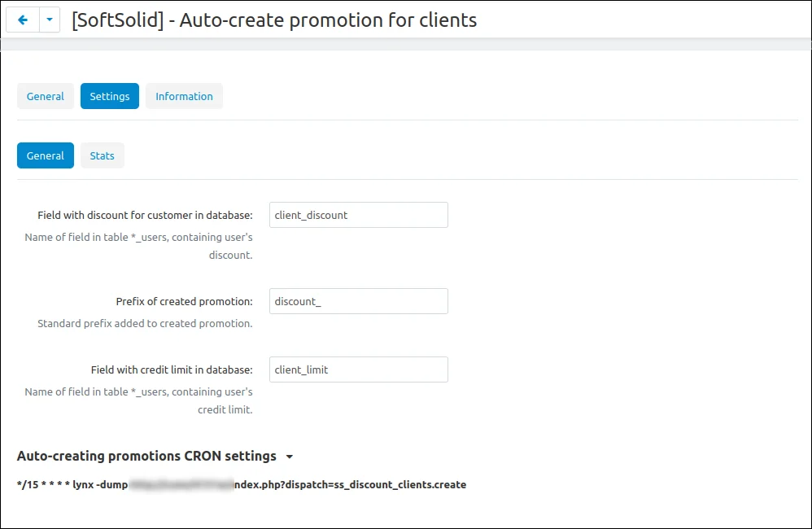
Task: Click the 'Standard prefix added' help text
Action: [145, 323]
